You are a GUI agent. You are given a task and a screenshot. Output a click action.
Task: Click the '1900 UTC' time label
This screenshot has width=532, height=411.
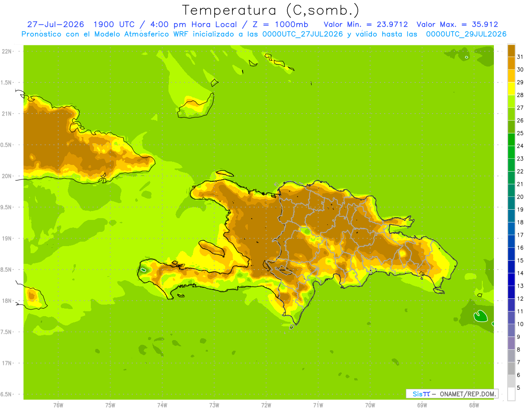coord(115,24)
